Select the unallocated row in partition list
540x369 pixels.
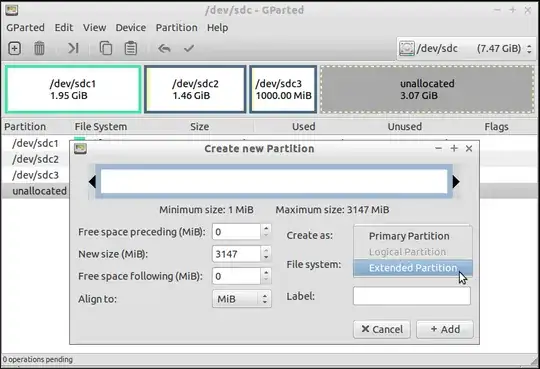(x=35, y=191)
